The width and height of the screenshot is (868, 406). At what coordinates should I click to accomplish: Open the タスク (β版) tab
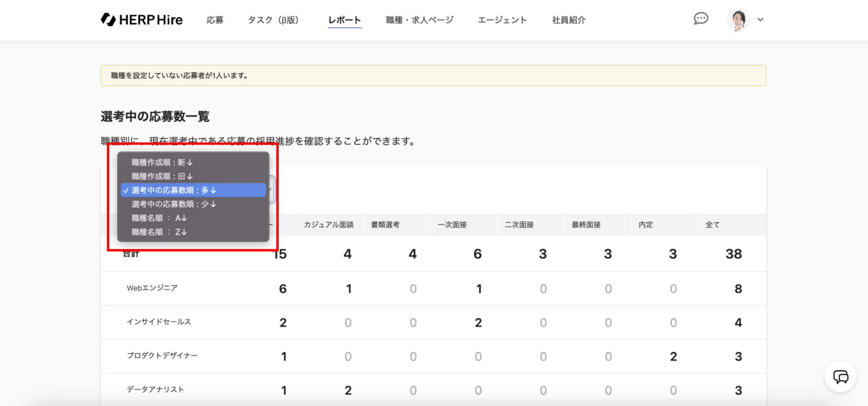point(273,20)
